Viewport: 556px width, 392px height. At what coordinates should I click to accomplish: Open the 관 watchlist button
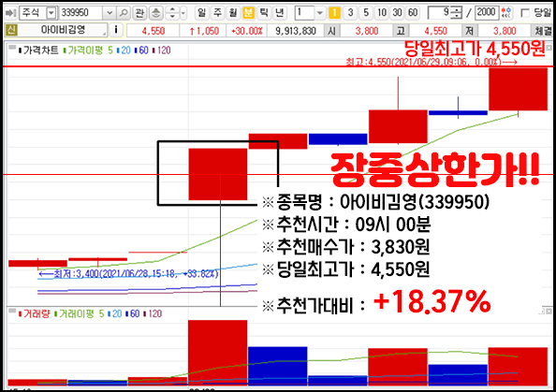pyautogui.click(x=139, y=13)
